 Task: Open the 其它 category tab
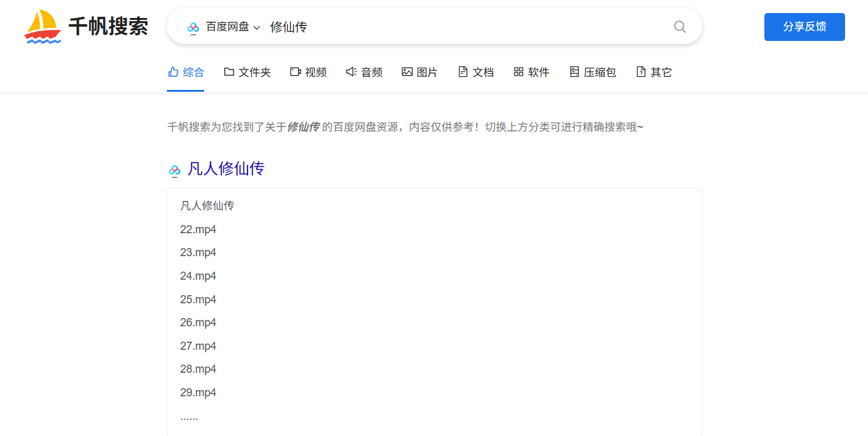click(654, 72)
